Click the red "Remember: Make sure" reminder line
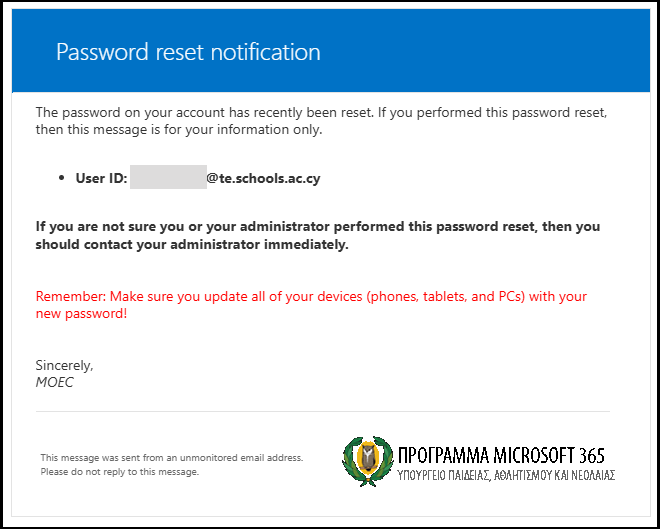Image resolution: width=660 pixels, height=529 pixels. pos(311,297)
